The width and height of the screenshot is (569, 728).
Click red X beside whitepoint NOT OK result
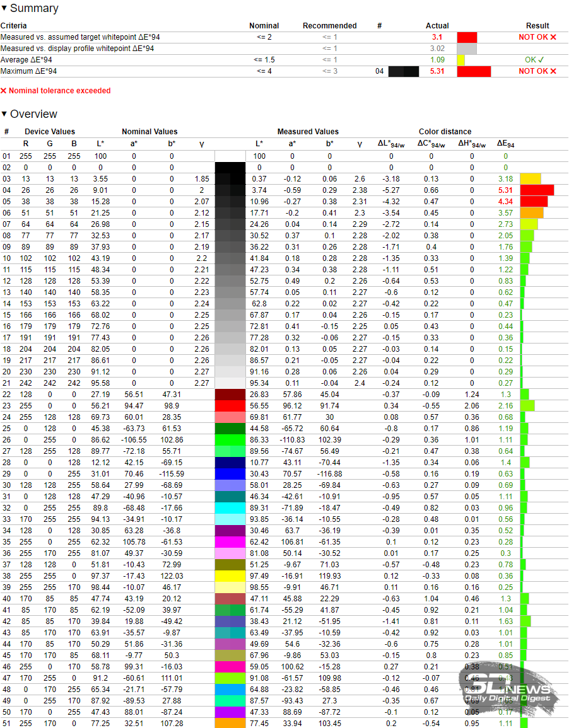(x=553, y=37)
